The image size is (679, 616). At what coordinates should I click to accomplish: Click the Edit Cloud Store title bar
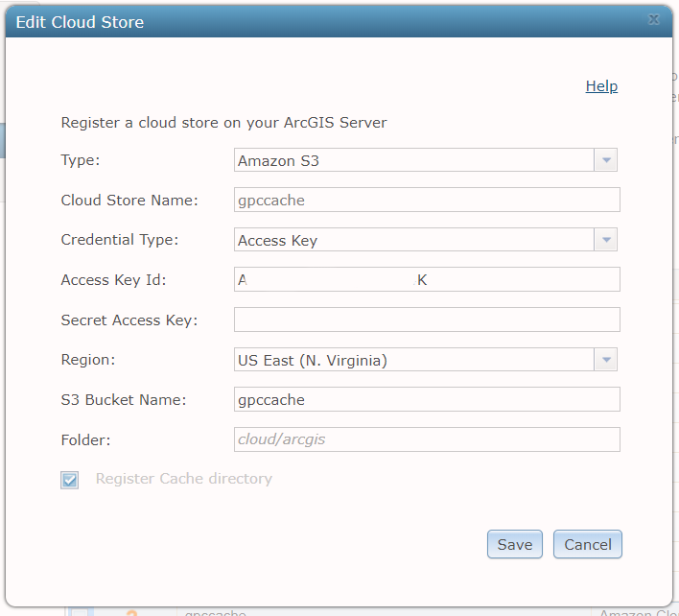pyautogui.click(x=288, y=21)
